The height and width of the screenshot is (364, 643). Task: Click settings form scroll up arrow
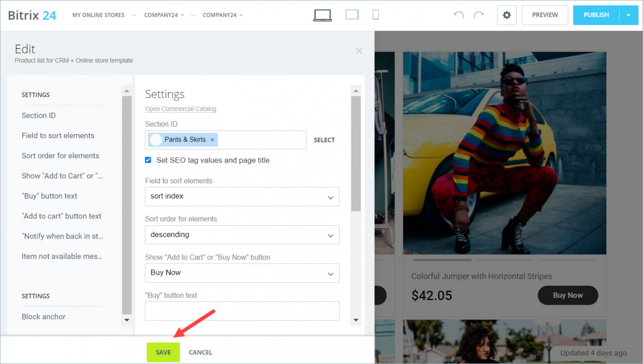[356, 91]
